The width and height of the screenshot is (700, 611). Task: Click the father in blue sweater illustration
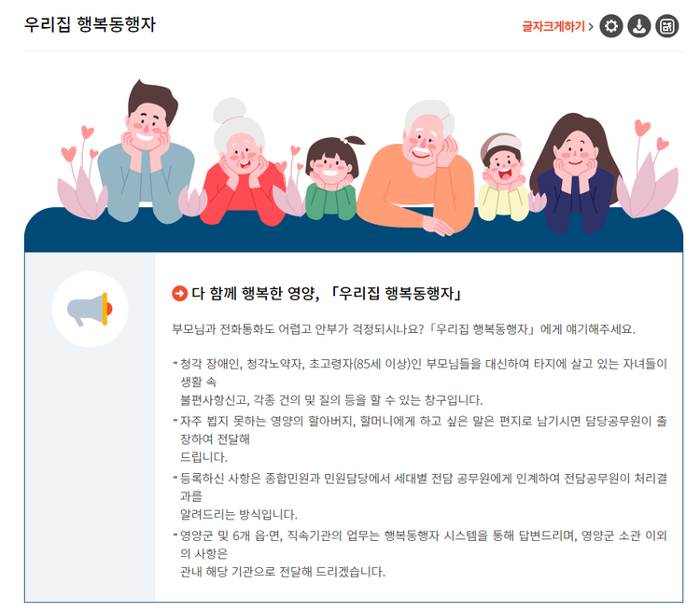click(146, 154)
